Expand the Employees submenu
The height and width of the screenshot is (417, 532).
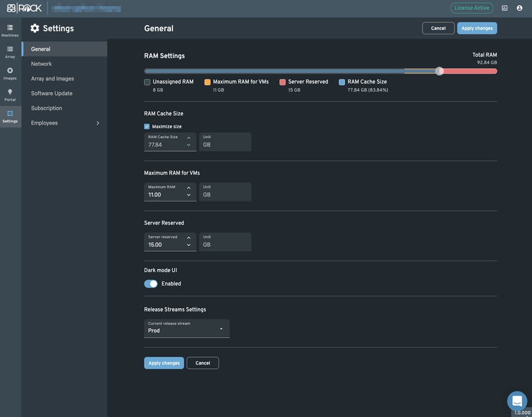coord(98,123)
